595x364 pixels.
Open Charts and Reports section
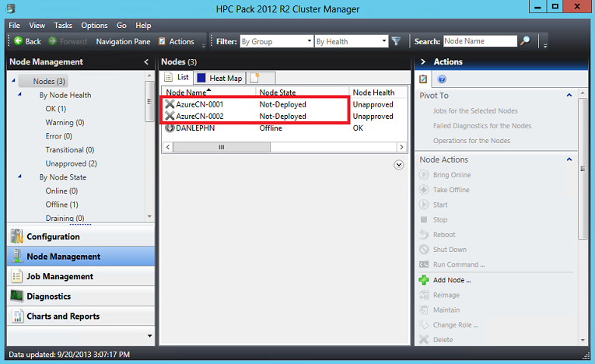[63, 317]
